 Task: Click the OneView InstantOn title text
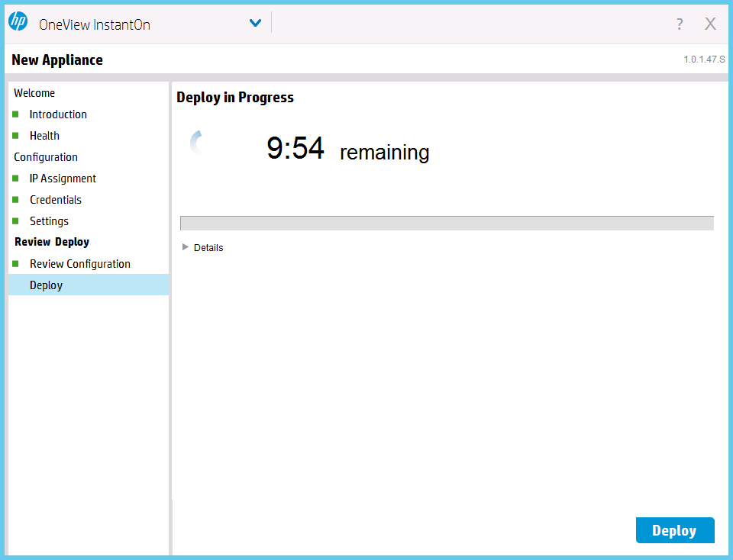pyautogui.click(x=95, y=24)
